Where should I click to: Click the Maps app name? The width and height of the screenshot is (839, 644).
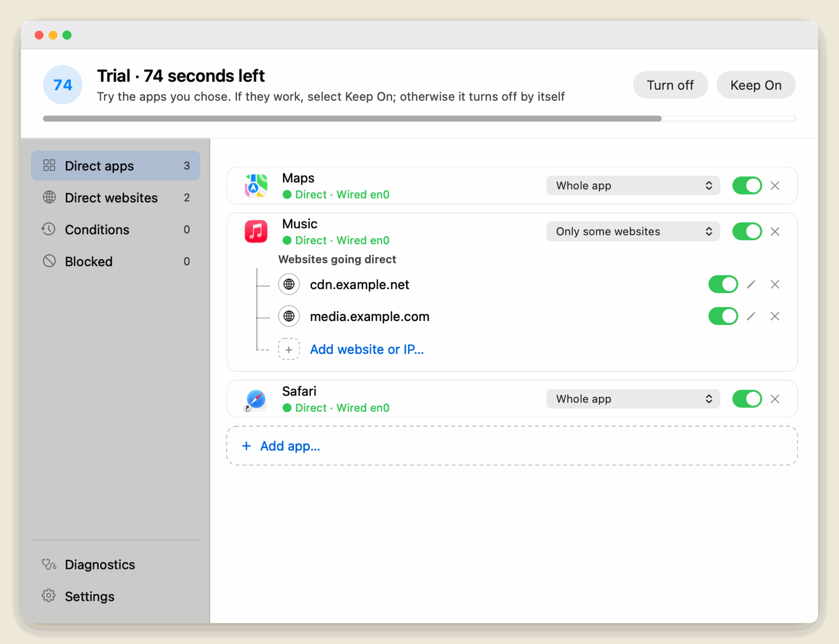[298, 178]
